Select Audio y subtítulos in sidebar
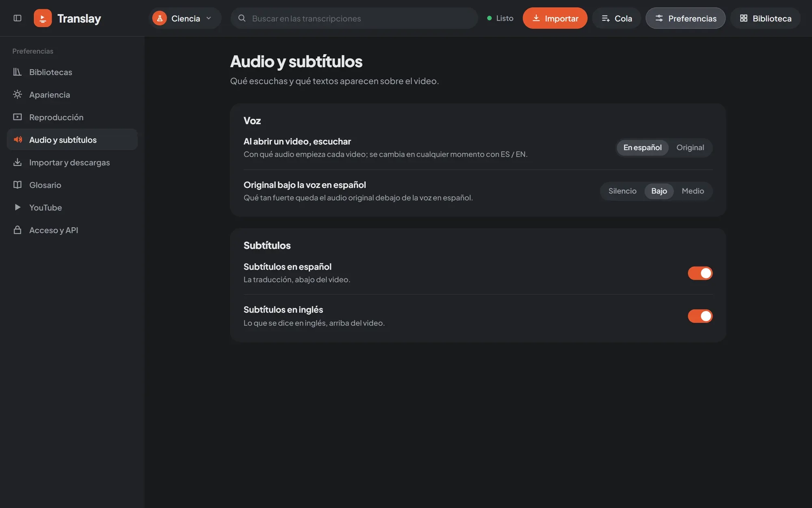This screenshot has height=508, width=812. pos(72,140)
